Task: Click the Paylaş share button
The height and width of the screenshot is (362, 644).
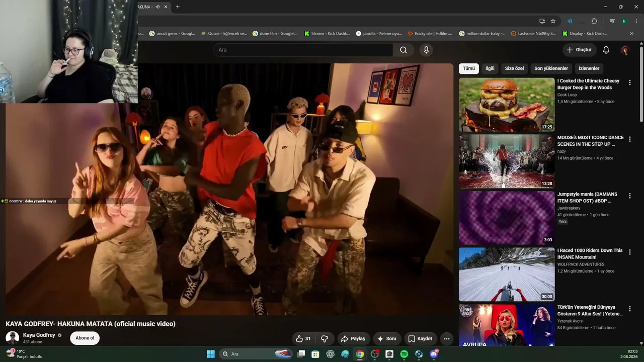Action: pyautogui.click(x=353, y=339)
